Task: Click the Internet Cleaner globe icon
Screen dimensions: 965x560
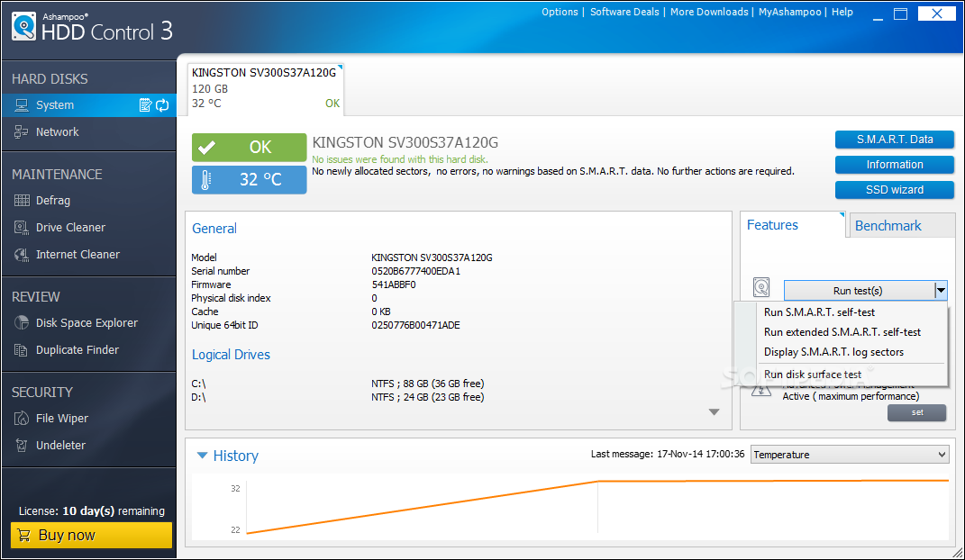Action: pyautogui.click(x=22, y=255)
